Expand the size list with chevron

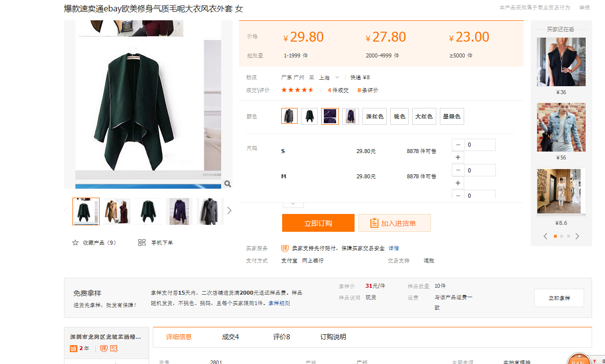coord(293,203)
